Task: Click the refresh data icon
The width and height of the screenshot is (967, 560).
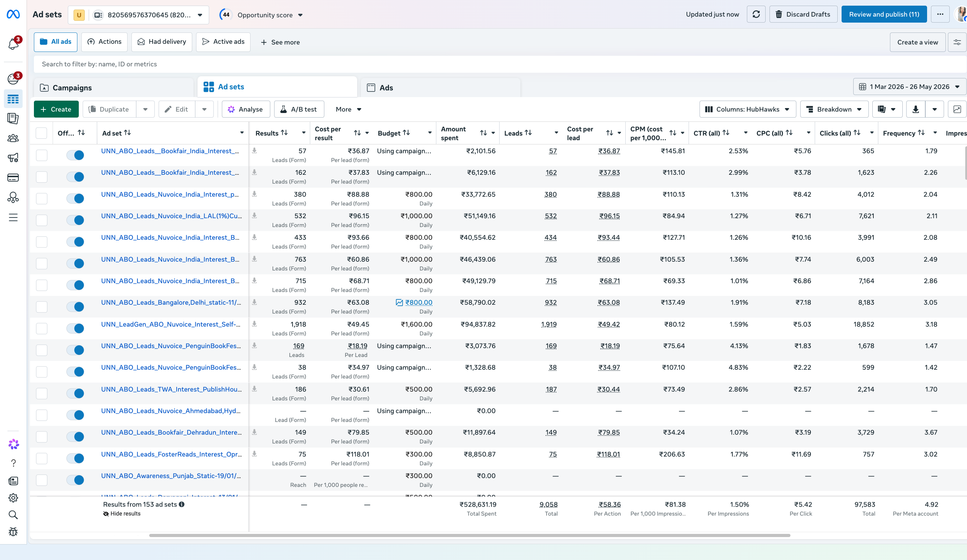Action: [756, 14]
